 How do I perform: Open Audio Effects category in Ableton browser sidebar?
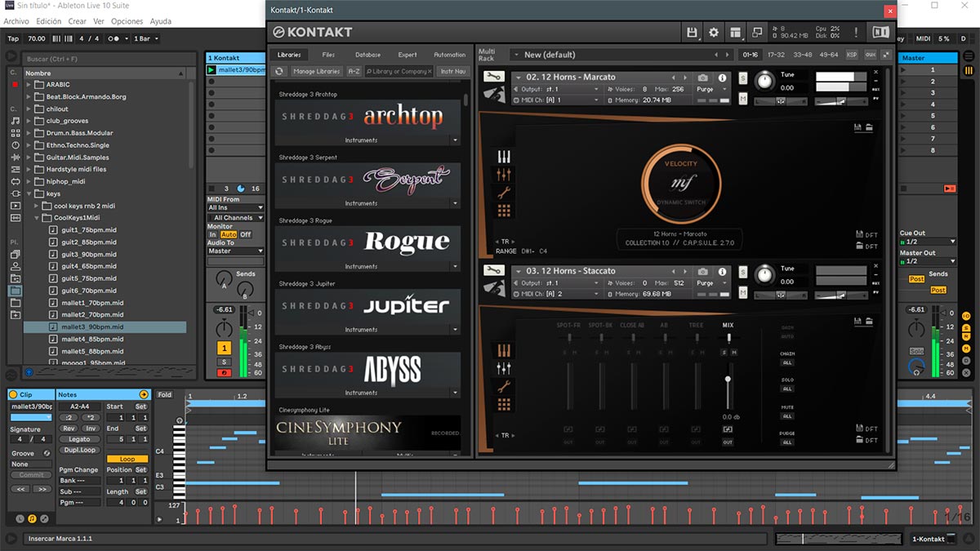tap(16, 158)
